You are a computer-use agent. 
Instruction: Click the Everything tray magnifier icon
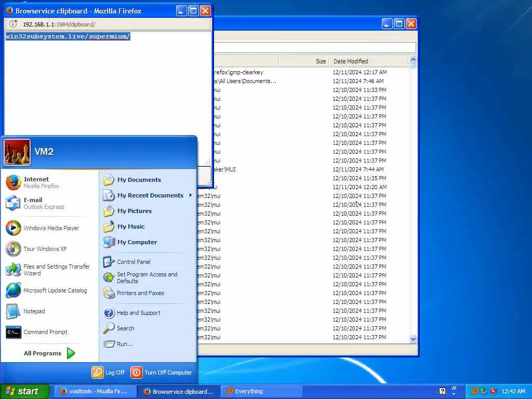475,392
